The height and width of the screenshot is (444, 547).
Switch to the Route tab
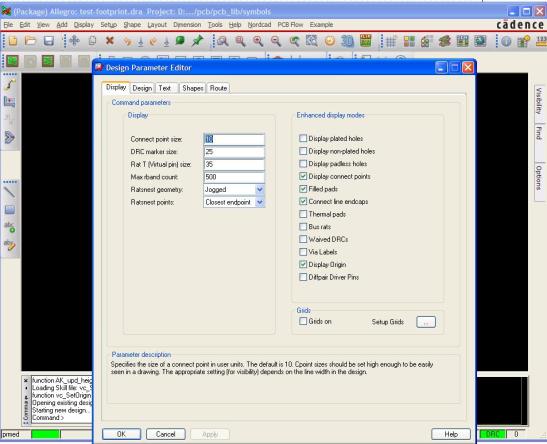coord(218,88)
